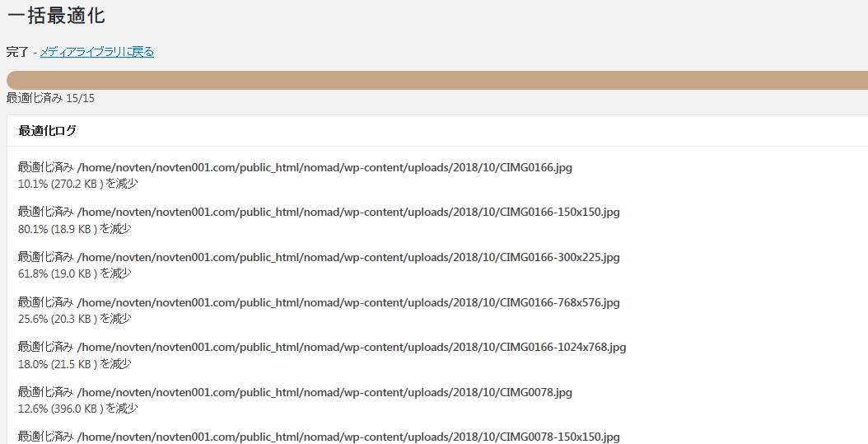
Task: Select the CIMG0166-150x150.jpg log entry
Action: 348,212
